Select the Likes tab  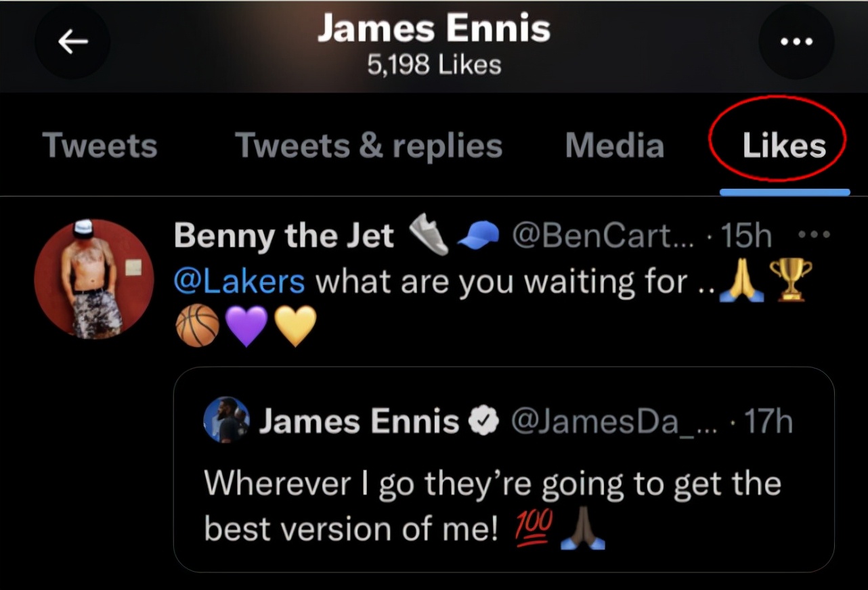pyautogui.click(x=784, y=145)
